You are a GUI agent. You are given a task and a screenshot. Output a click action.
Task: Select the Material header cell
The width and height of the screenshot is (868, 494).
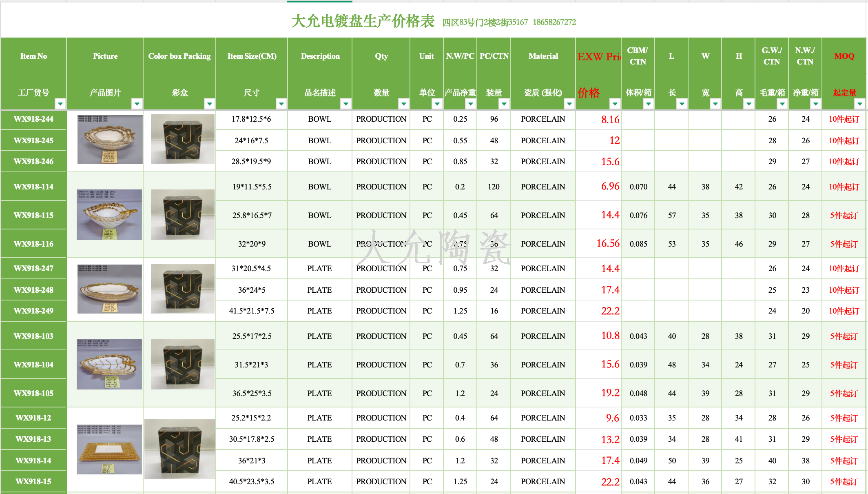pyautogui.click(x=543, y=56)
